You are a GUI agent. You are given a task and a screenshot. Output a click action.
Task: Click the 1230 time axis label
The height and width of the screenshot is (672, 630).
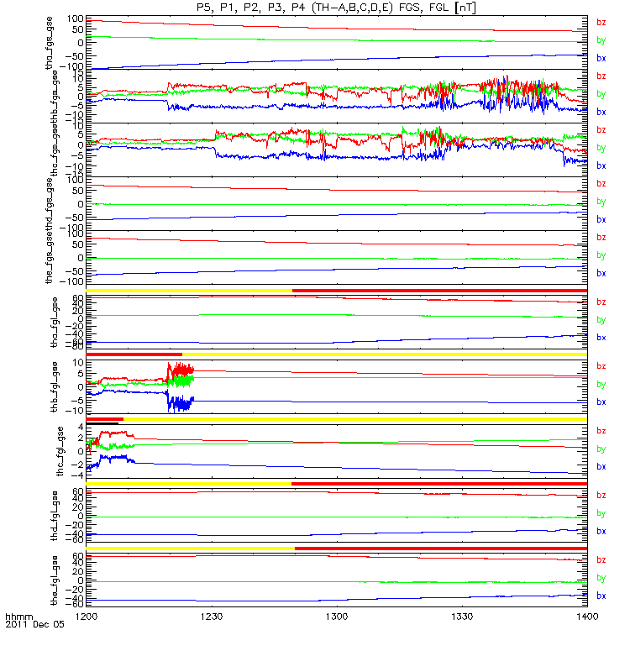point(212,617)
